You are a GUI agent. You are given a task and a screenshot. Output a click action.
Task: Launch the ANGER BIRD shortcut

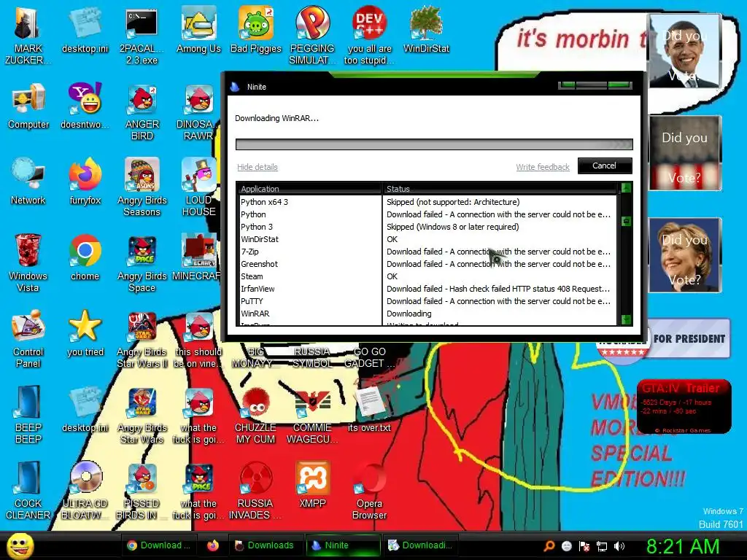click(x=142, y=112)
